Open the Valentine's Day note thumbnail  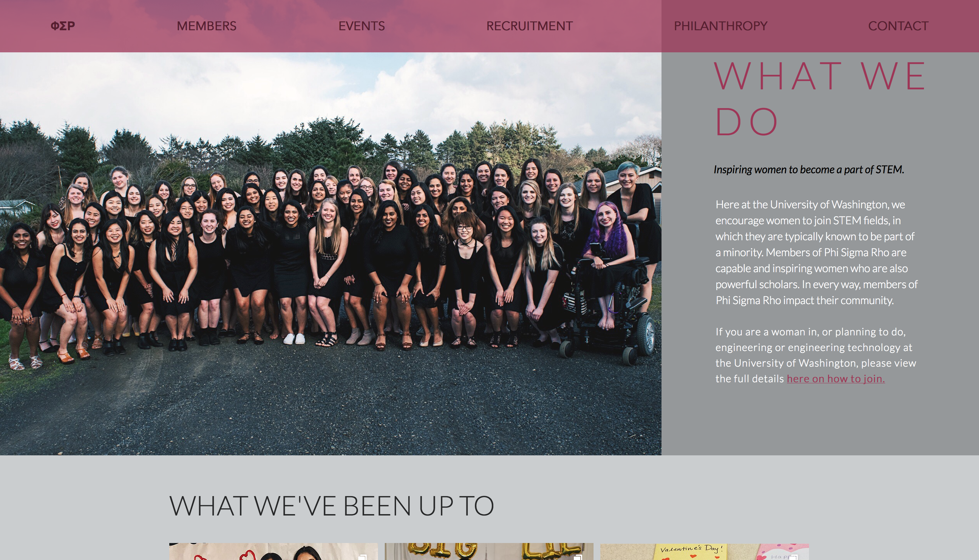tap(704, 552)
